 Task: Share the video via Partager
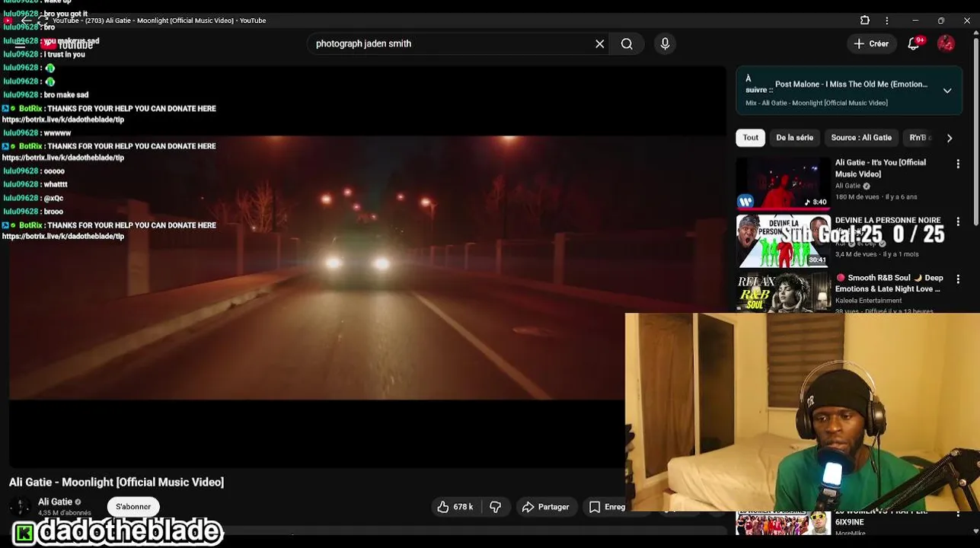[x=545, y=507]
